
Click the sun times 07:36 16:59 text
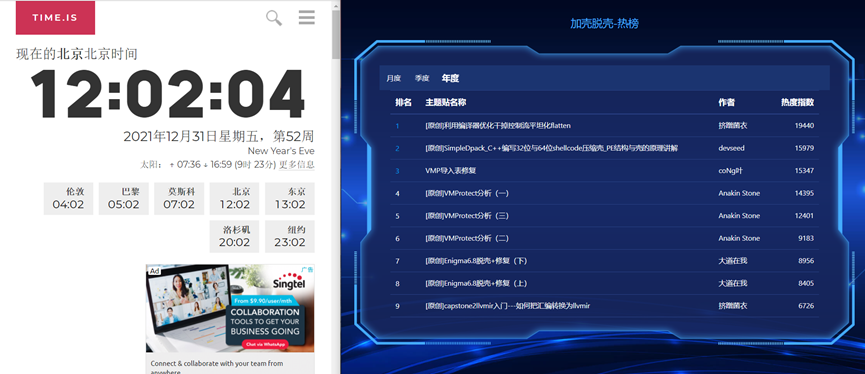point(209,164)
